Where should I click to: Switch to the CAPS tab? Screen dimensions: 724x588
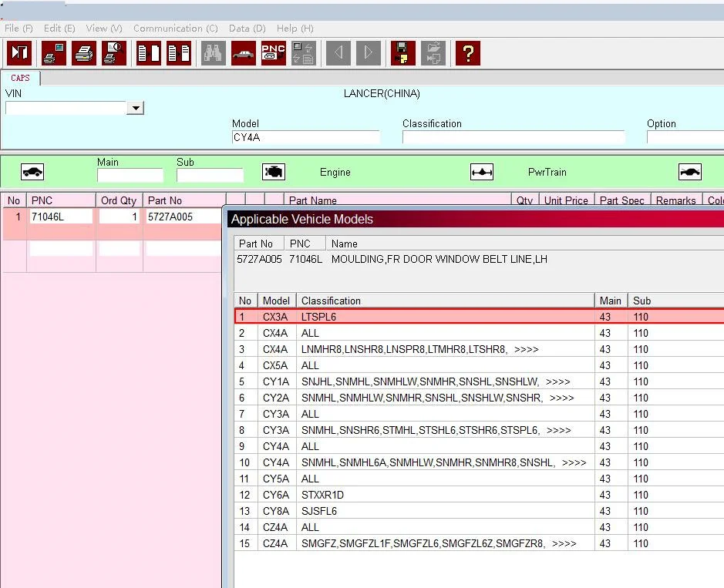point(21,79)
